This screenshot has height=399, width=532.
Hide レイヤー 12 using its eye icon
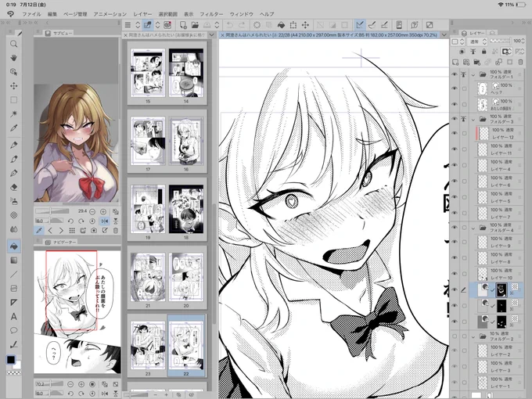455,133
